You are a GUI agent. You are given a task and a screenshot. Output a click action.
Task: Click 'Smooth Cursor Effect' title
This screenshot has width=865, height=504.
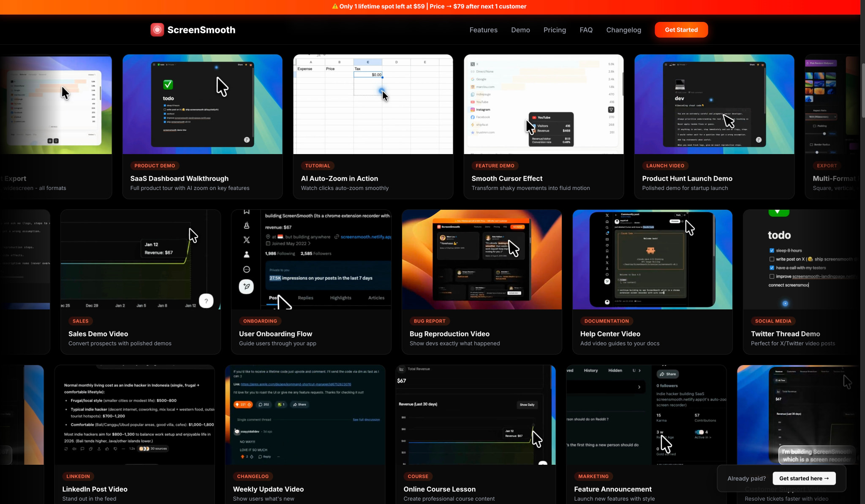(x=507, y=179)
